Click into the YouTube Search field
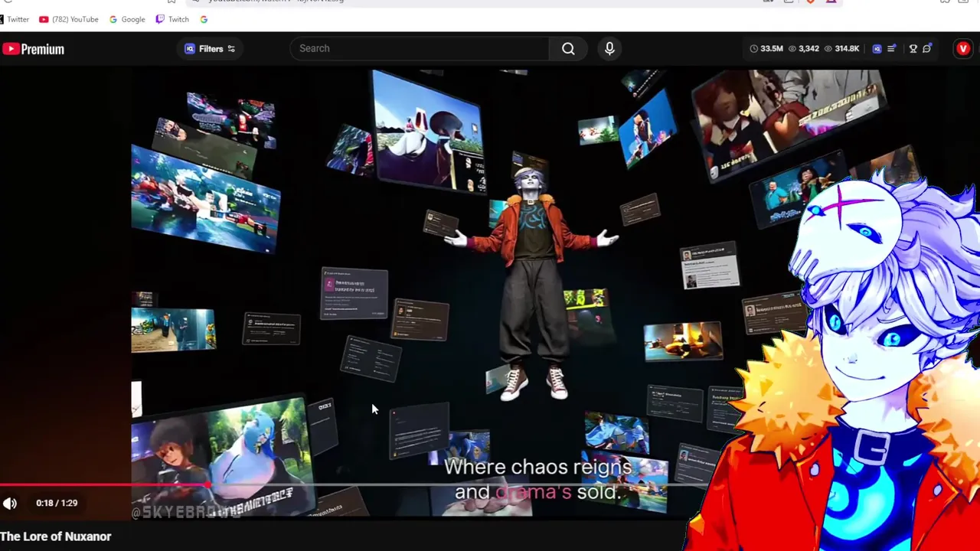The height and width of the screenshot is (551, 980). (420, 48)
